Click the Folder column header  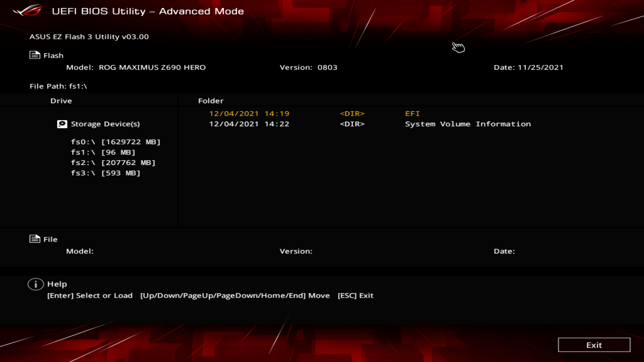pos(211,101)
